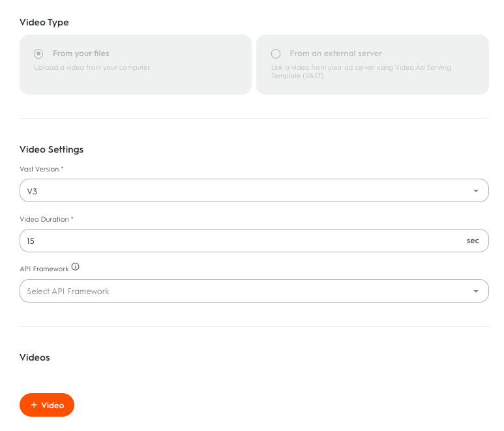Open the Vast Version dropdown arrow
This screenshot has height=431, width=504.
pos(476,191)
